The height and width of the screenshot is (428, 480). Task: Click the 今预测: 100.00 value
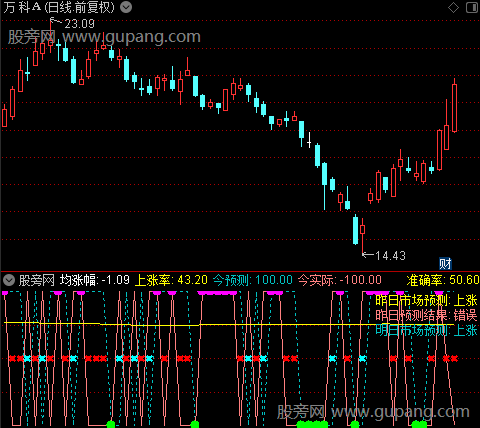click(x=253, y=280)
